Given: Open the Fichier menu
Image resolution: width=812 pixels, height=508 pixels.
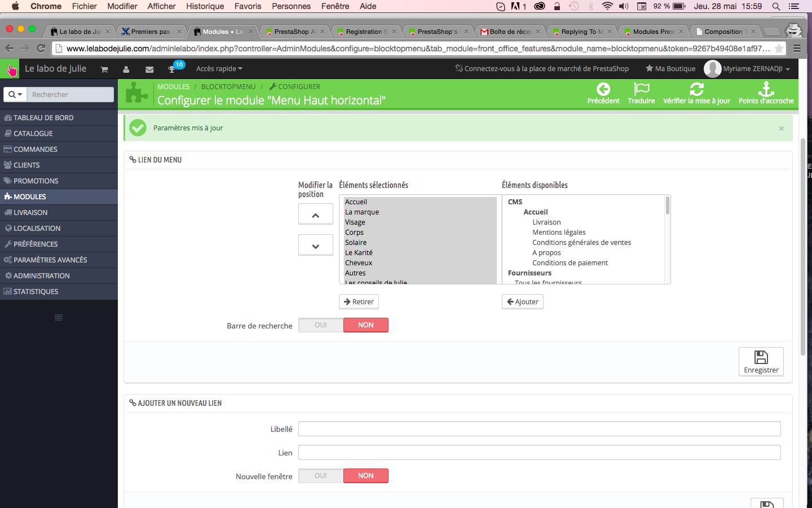Looking at the screenshot, I should coord(85,6).
